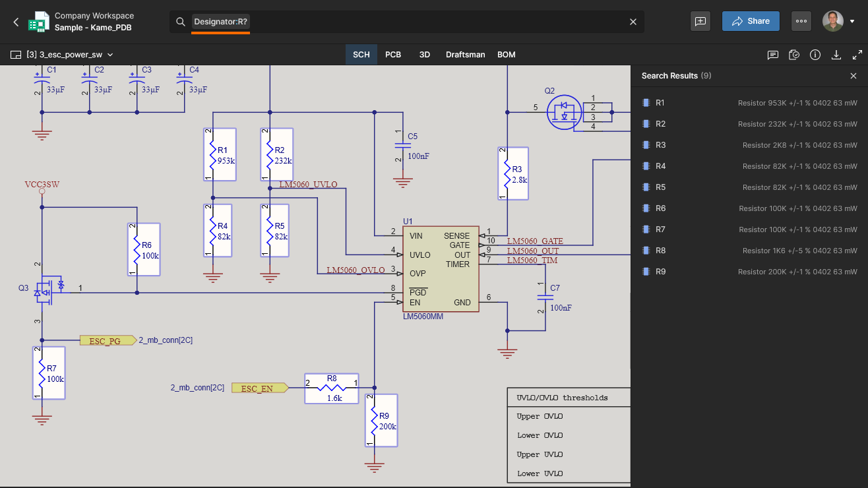Click the ESC_PG port label
This screenshot has height=488, width=868.
pyautogui.click(x=108, y=340)
